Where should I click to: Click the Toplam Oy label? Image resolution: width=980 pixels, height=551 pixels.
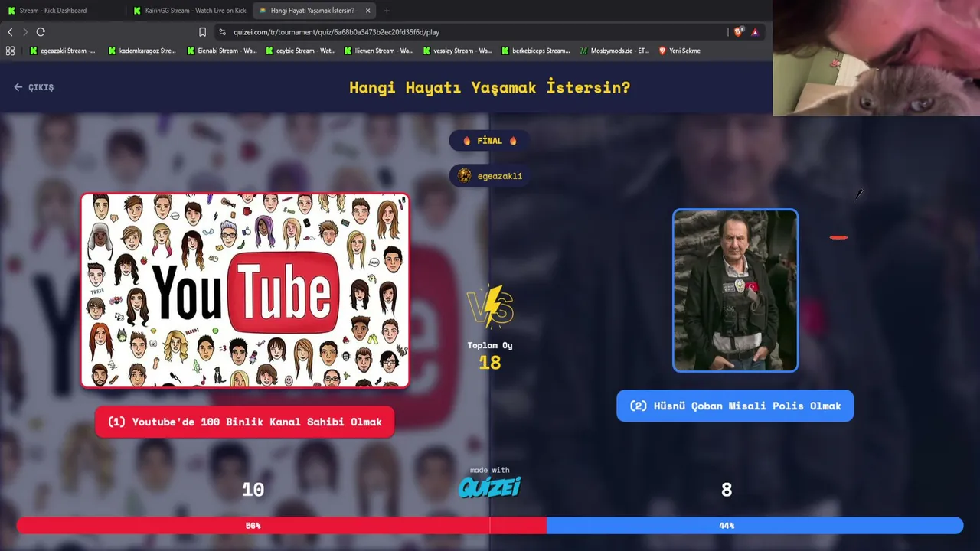(x=490, y=345)
